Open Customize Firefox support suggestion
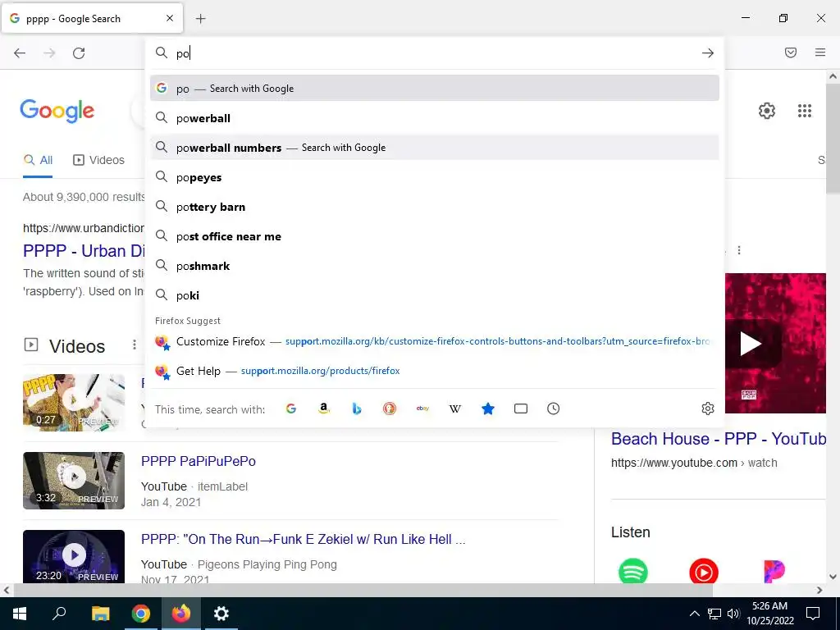The width and height of the screenshot is (840, 630). (435, 341)
